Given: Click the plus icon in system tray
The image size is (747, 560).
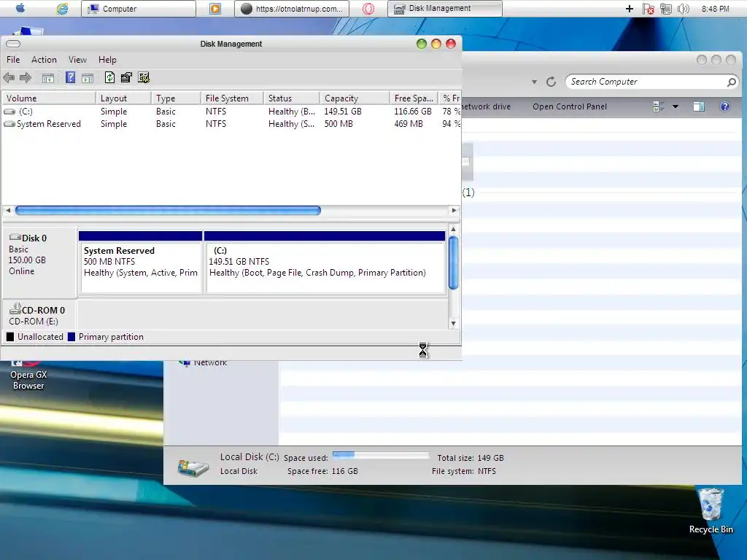Looking at the screenshot, I should tap(630, 9).
